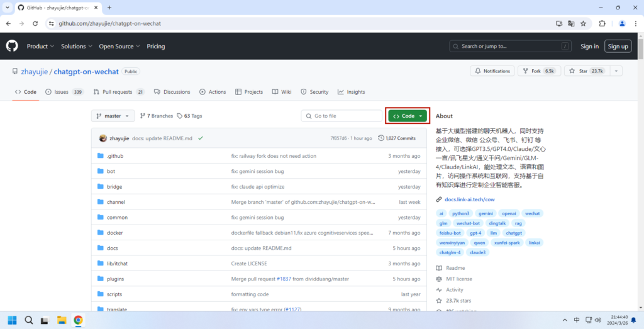Open the Projects tab
Screen dimensions: 644x329
249,92
